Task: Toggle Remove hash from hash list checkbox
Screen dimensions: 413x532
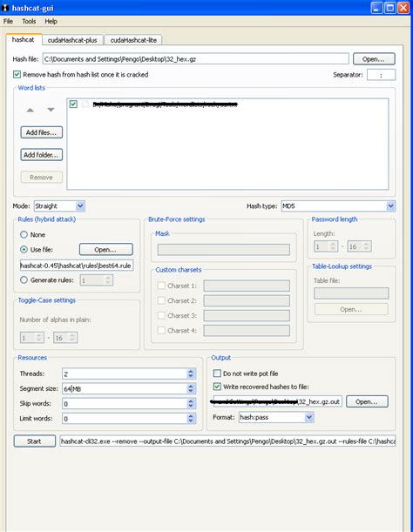Action: 17,74
